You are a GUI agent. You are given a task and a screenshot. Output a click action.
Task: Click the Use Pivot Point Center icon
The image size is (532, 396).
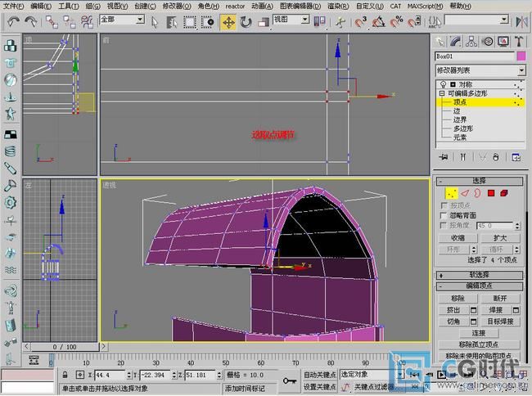tap(319, 22)
